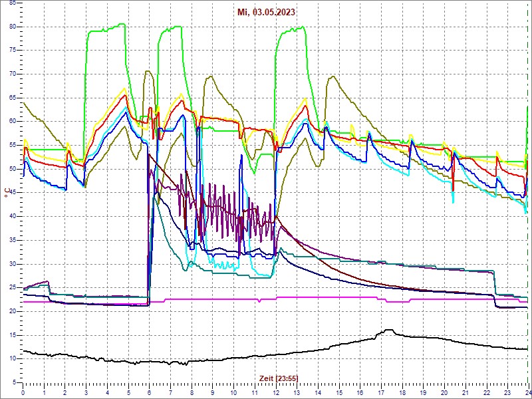Select the 15 value on temperature axis
This screenshot has width=532, height=399.
12,335
